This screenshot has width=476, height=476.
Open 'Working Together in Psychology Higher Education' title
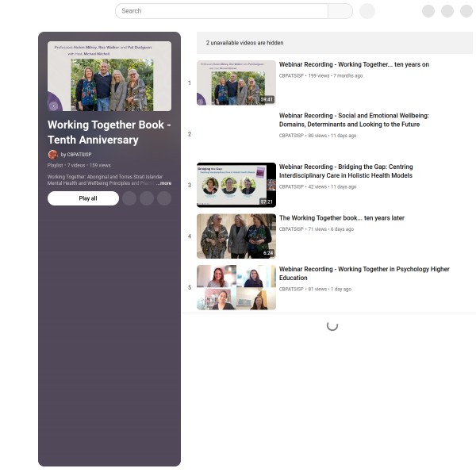364,274
